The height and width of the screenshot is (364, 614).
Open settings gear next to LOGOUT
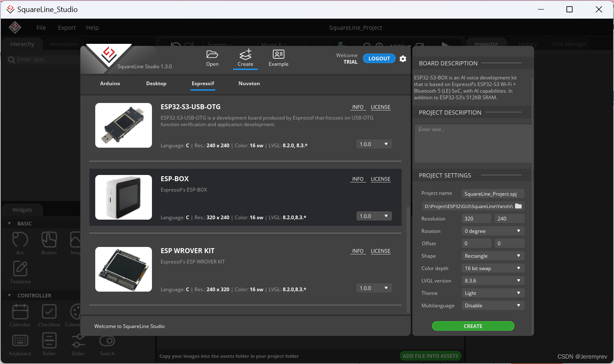click(x=403, y=59)
